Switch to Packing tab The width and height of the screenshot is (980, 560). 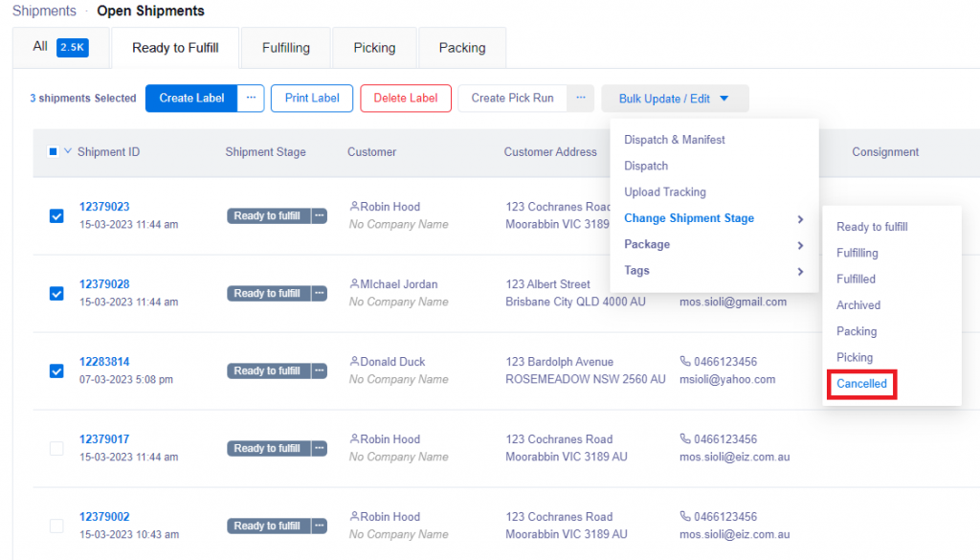[x=462, y=48]
